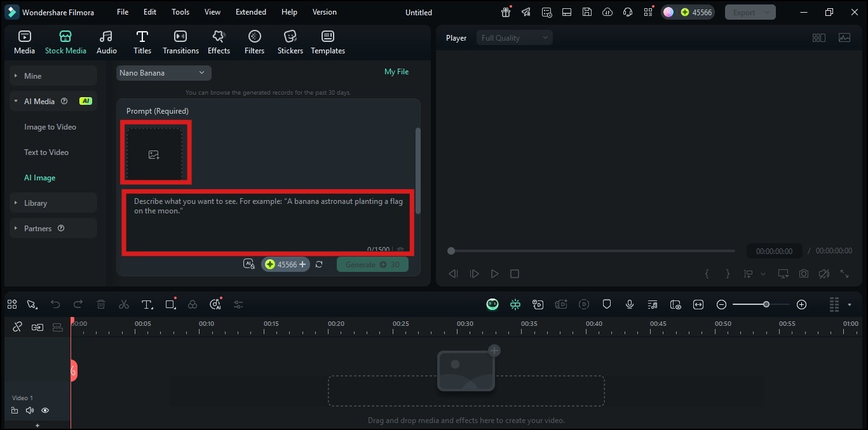The image size is (868, 430).
Task: Expand the Partners section
Action: click(x=53, y=228)
